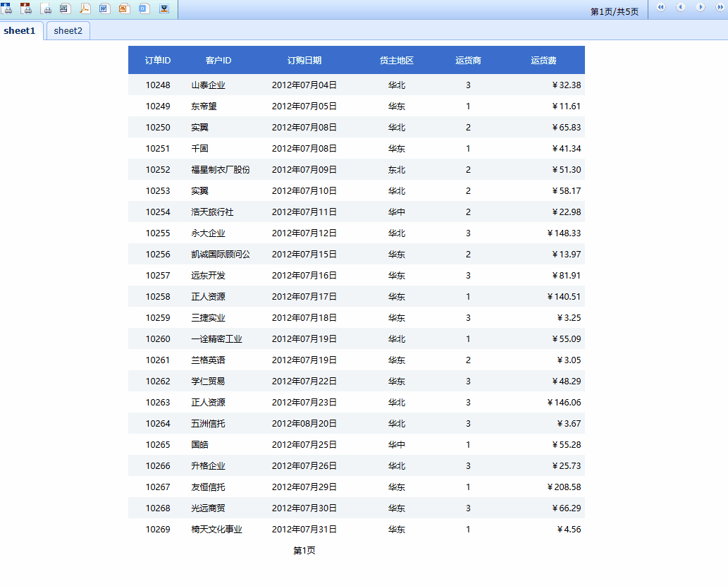Click the plain page printer icon
The width and height of the screenshot is (728, 586).
(x=46, y=8)
